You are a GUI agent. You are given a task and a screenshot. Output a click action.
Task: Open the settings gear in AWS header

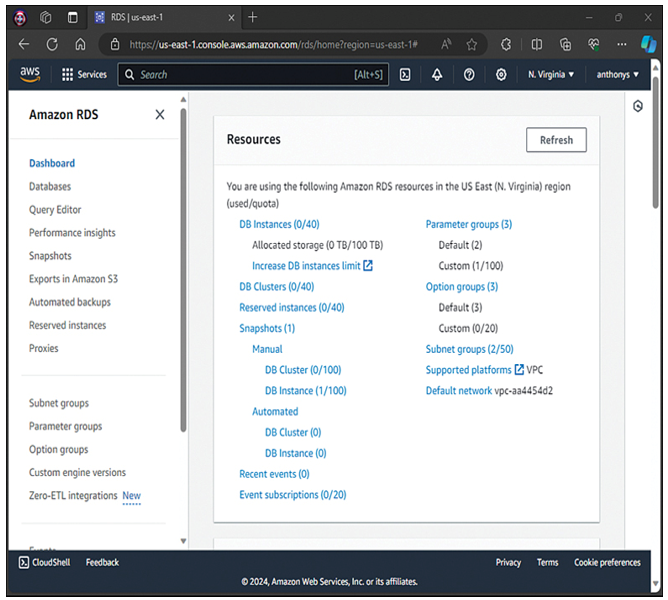click(x=501, y=75)
